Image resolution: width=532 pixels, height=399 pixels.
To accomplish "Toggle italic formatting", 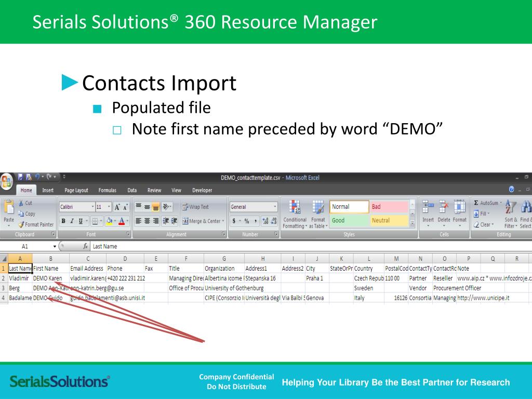I will (x=72, y=221).
